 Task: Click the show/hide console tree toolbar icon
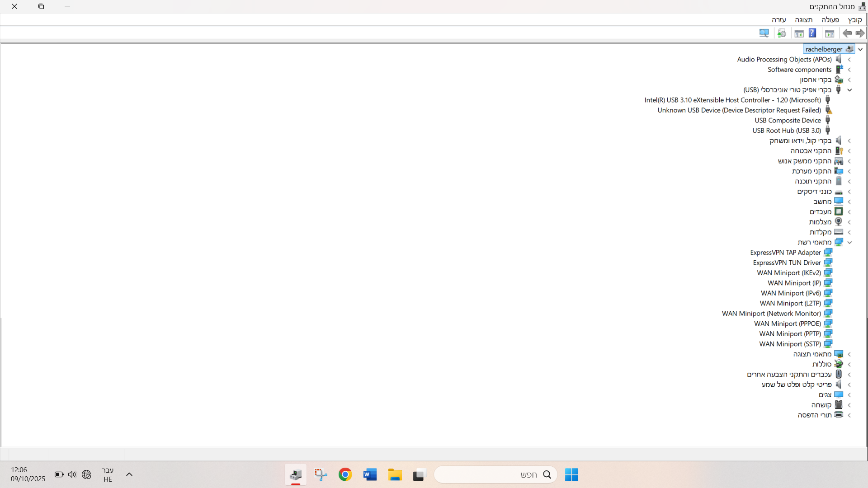[830, 33]
